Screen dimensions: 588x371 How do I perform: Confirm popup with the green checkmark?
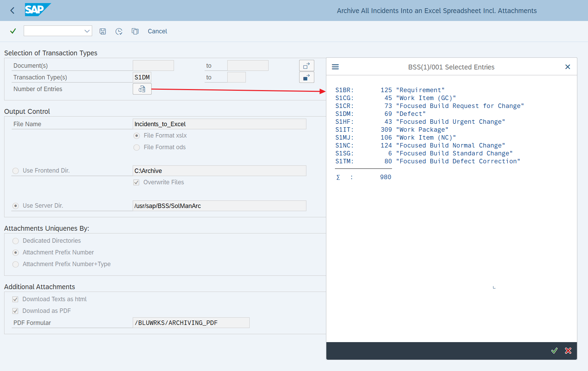point(554,351)
